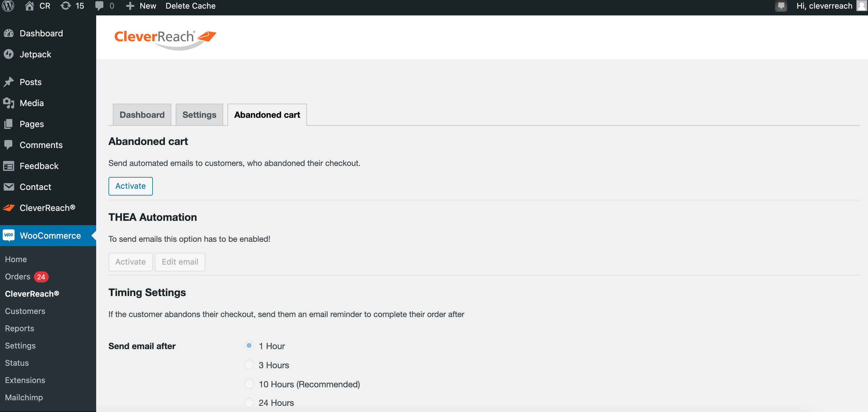
Task: Click the Comments speech bubble icon in sidebar
Action: click(9, 145)
